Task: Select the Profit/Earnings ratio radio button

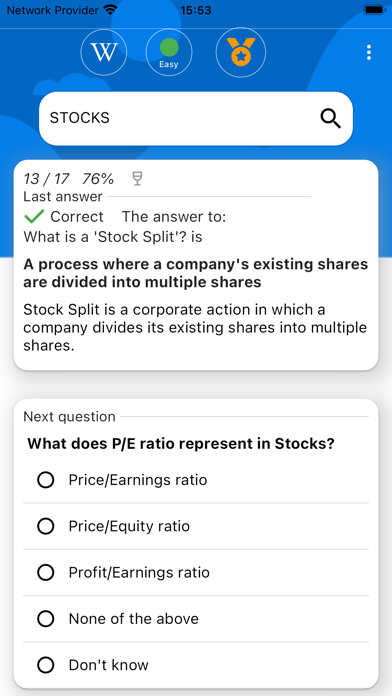Action: pos(46,572)
